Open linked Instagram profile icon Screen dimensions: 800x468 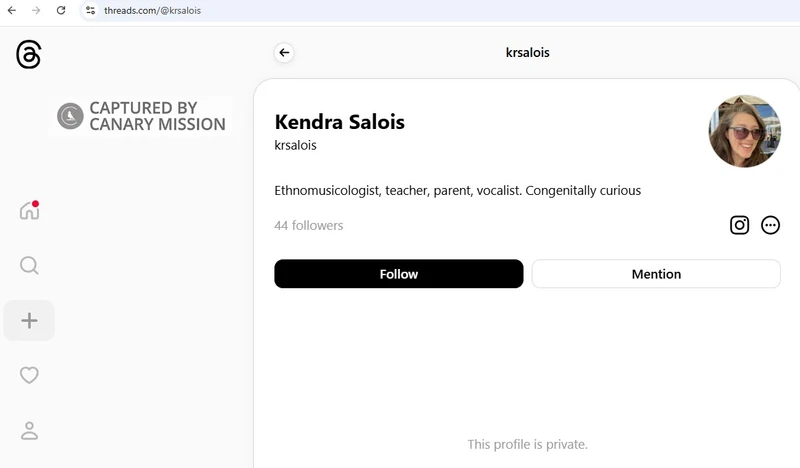point(739,225)
